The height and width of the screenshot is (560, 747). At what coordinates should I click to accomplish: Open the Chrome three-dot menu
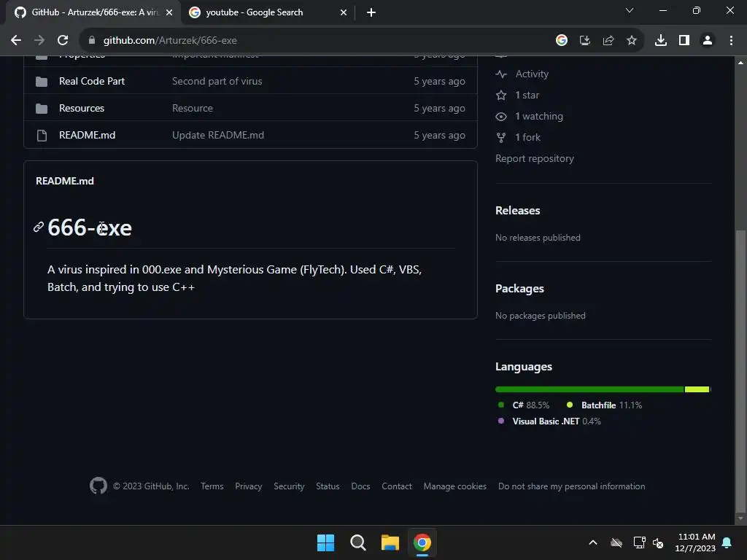point(731,41)
